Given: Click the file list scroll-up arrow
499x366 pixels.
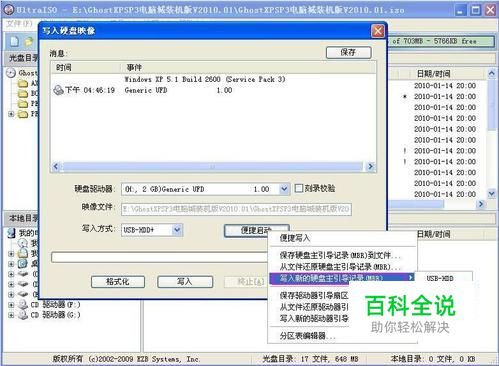Looking at the screenshot, I should tap(491, 73).
